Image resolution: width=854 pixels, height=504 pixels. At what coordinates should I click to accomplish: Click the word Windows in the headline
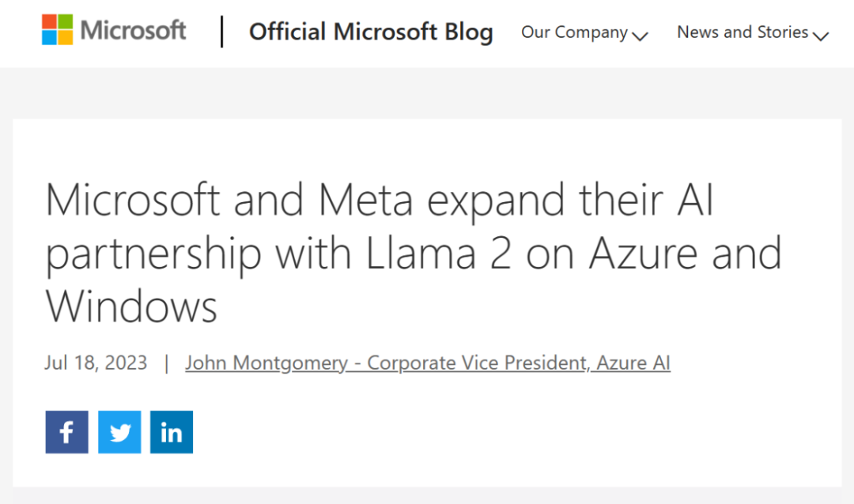(x=131, y=307)
